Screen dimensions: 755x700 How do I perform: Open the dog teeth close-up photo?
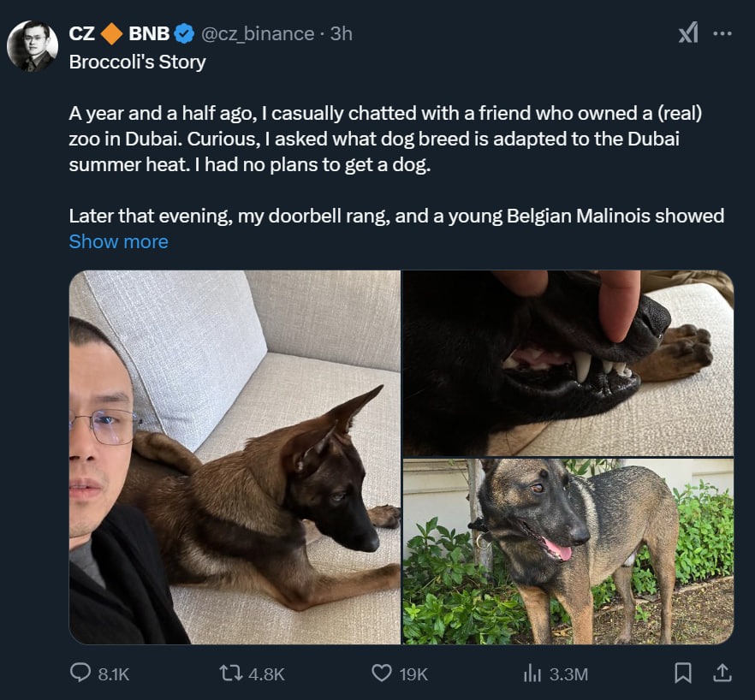click(568, 363)
